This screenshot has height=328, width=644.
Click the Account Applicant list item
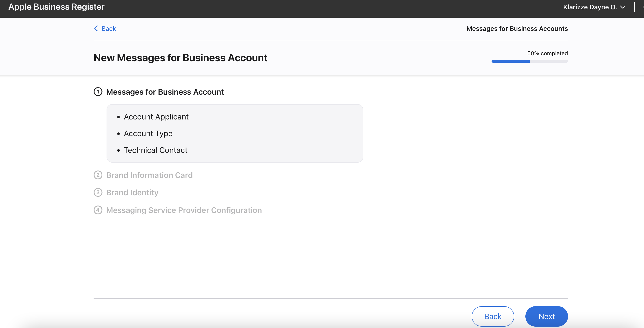tap(156, 117)
